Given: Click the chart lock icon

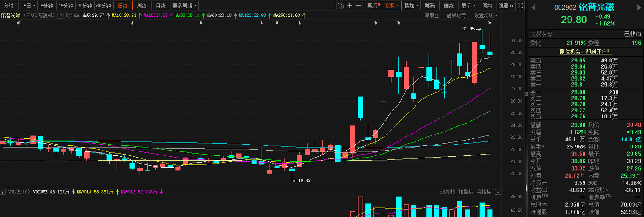Looking at the screenshot, I should [x=341, y=6].
